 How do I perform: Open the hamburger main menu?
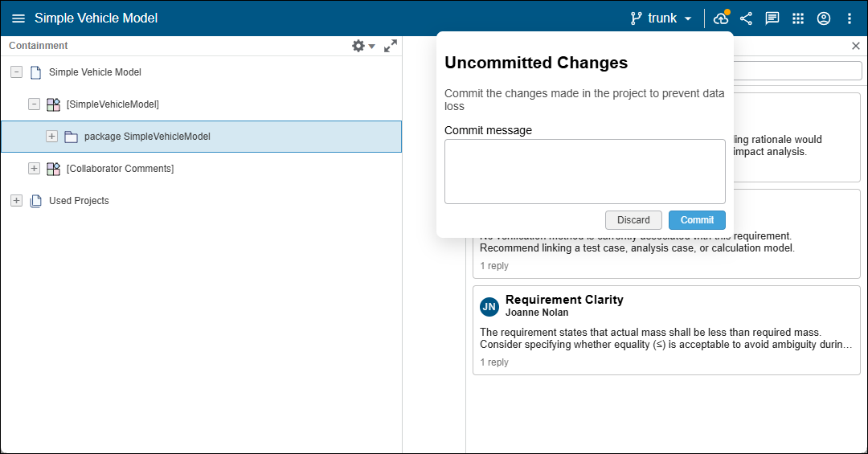pyautogui.click(x=18, y=18)
